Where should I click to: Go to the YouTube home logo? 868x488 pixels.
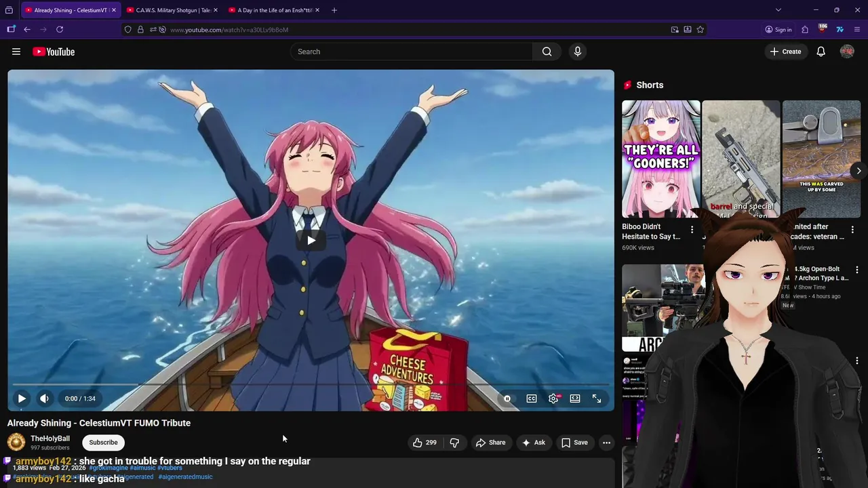[54, 52]
